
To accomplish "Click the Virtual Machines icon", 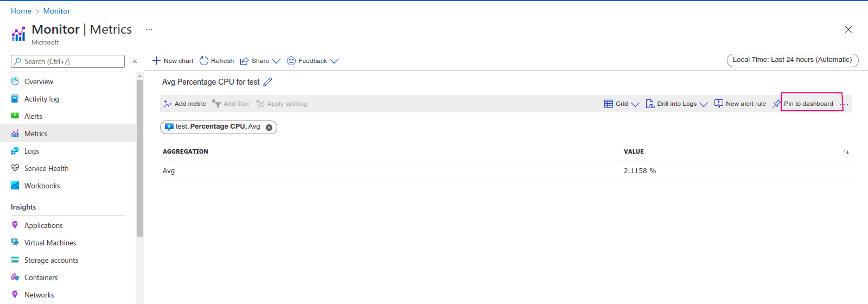I will 15,243.
